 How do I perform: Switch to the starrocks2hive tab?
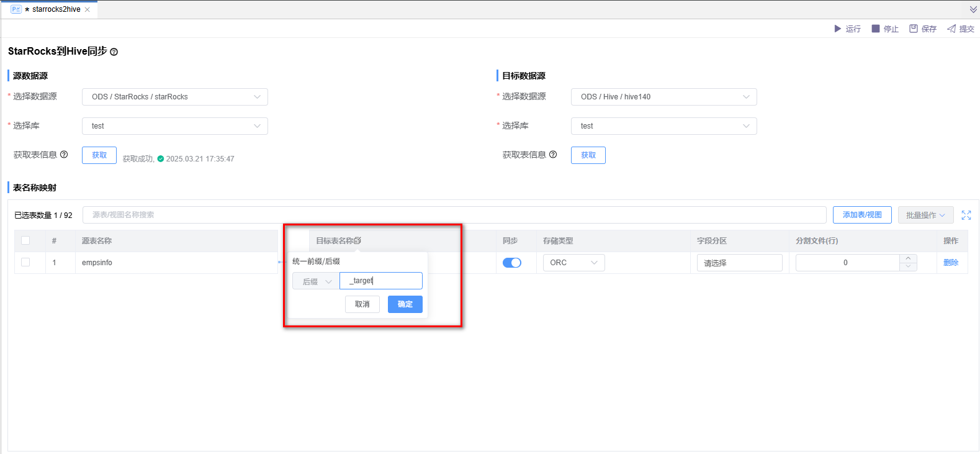pos(56,9)
